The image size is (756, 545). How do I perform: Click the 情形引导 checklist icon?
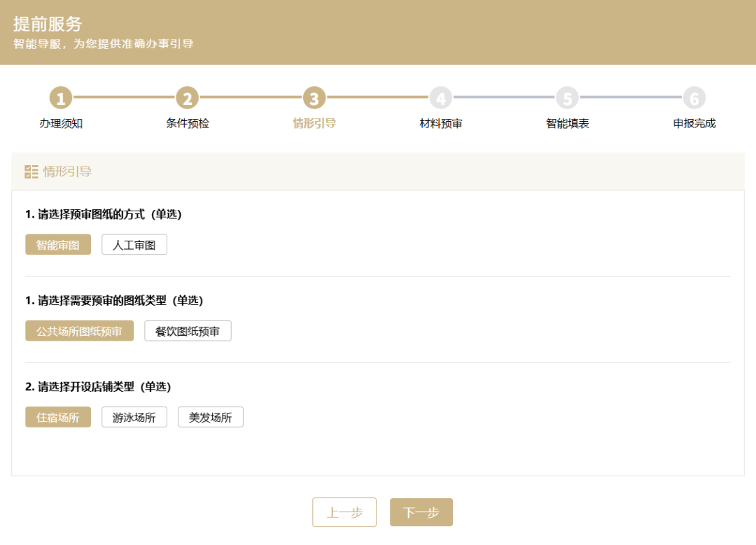pos(31,171)
